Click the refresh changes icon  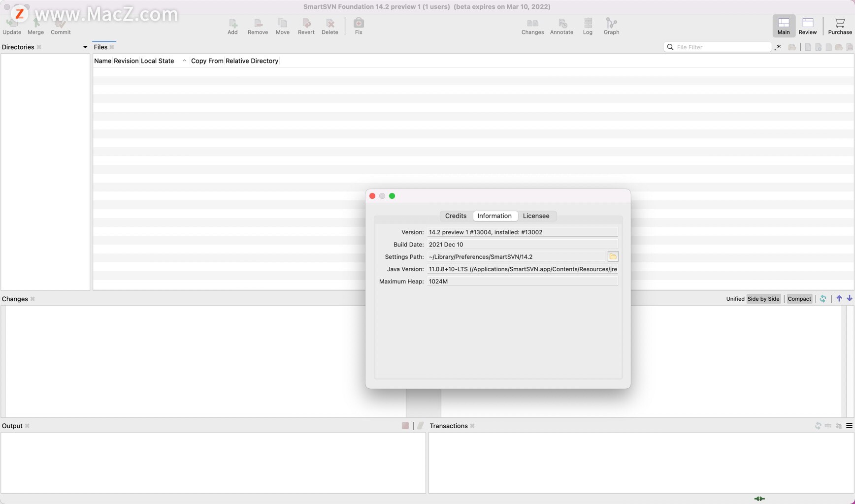822,299
